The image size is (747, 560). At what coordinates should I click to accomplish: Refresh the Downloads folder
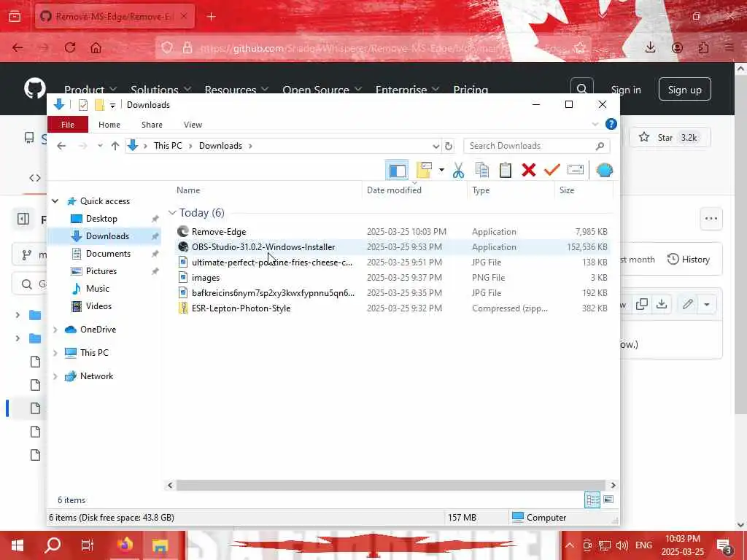pos(449,146)
